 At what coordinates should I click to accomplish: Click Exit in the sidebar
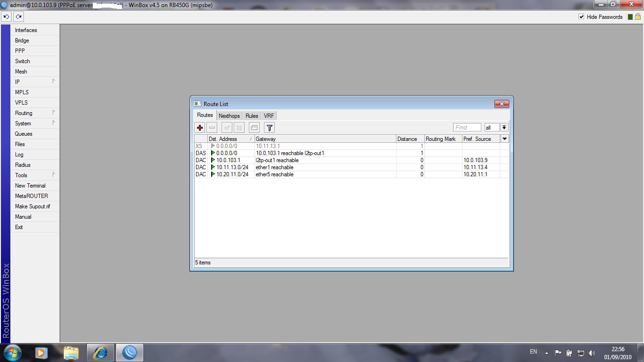click(35, 227)
